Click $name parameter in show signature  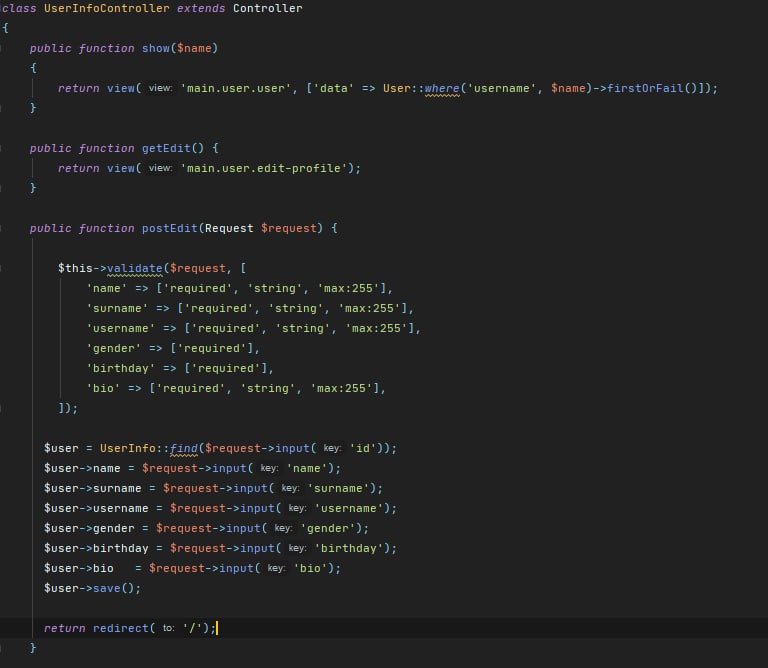[x=194, y=48]
